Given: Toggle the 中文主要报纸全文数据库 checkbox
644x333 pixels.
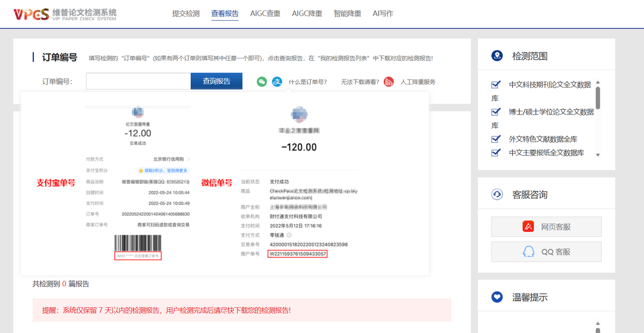Looking at the screenshot, I should 496,152.
